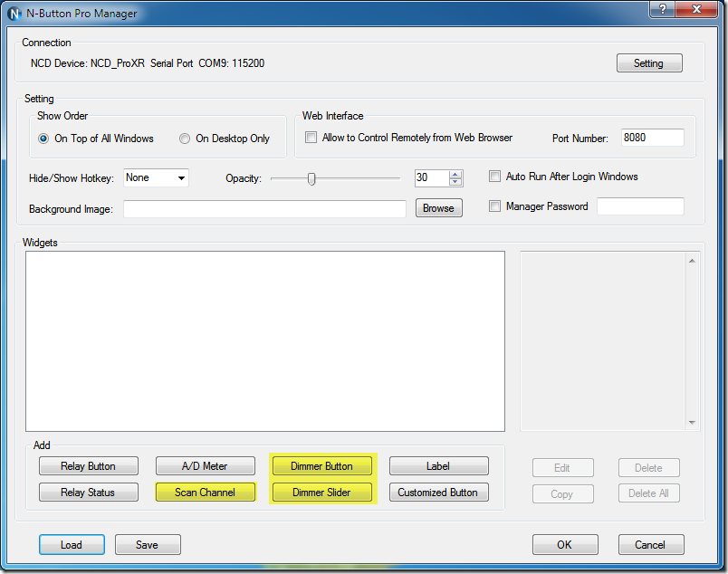
Task: Click the Delete All button
Action: pos(649,493)
